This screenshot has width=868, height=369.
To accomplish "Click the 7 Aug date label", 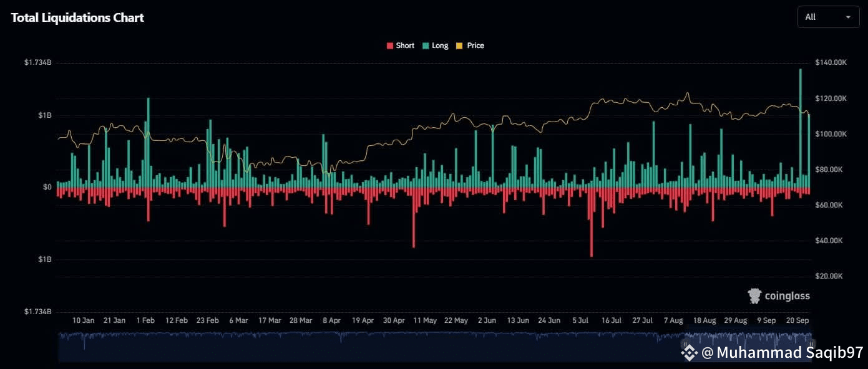I will tap(673, 320).
